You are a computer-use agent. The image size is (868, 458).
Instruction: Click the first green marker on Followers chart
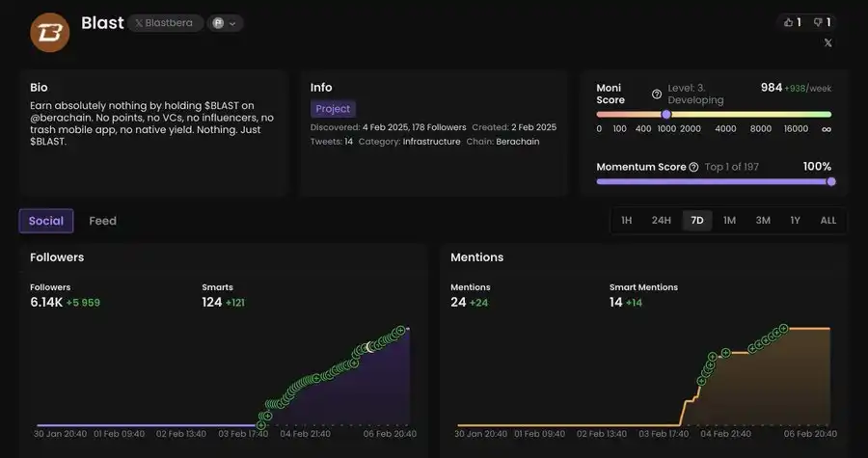pos(261,424)
